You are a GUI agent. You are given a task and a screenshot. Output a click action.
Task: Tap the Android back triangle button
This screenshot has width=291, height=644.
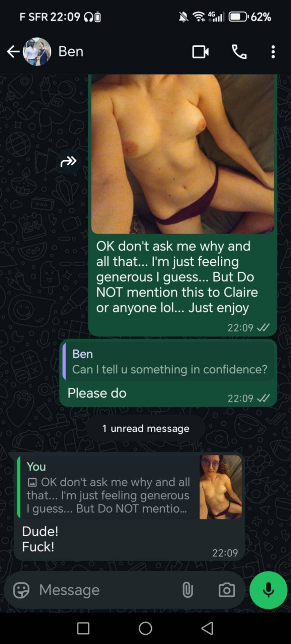[x=207, y=628]
